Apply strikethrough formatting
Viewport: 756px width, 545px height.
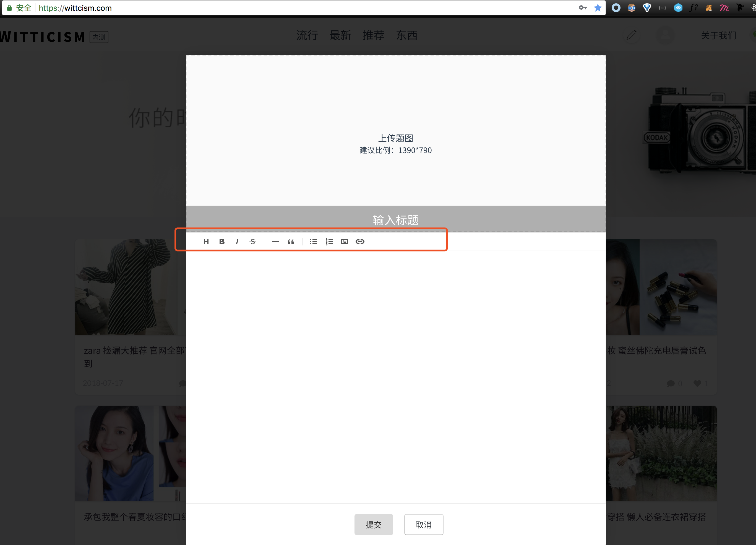pyautogui.click(x=253, y=242)
